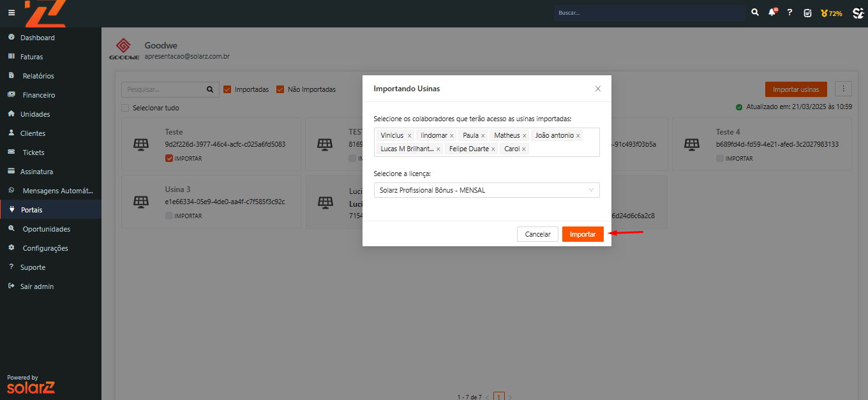Open the three-dot options menu
The image size is (868, 400).
(843, 89)
